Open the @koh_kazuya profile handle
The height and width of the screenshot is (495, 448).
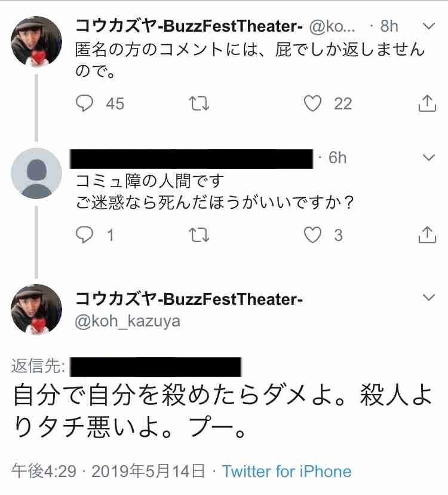(127, 321)
